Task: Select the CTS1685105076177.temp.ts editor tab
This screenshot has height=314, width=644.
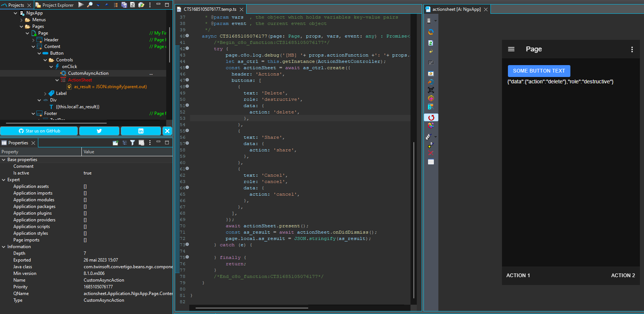Action: tap(210, 9)
